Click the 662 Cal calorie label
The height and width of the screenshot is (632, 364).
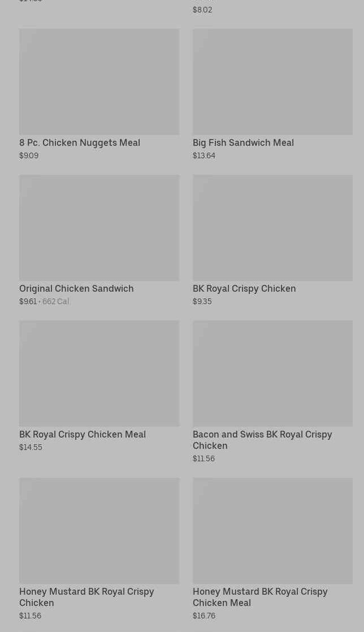(55, 301)
